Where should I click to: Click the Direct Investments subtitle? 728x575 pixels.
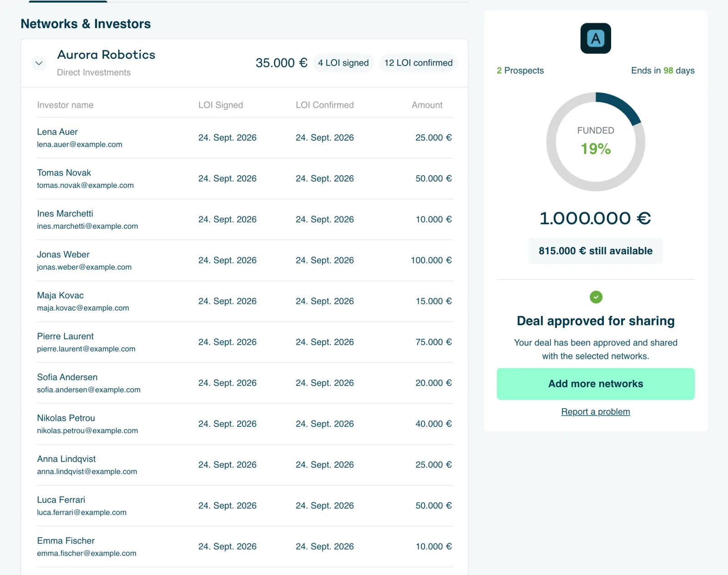94,72
